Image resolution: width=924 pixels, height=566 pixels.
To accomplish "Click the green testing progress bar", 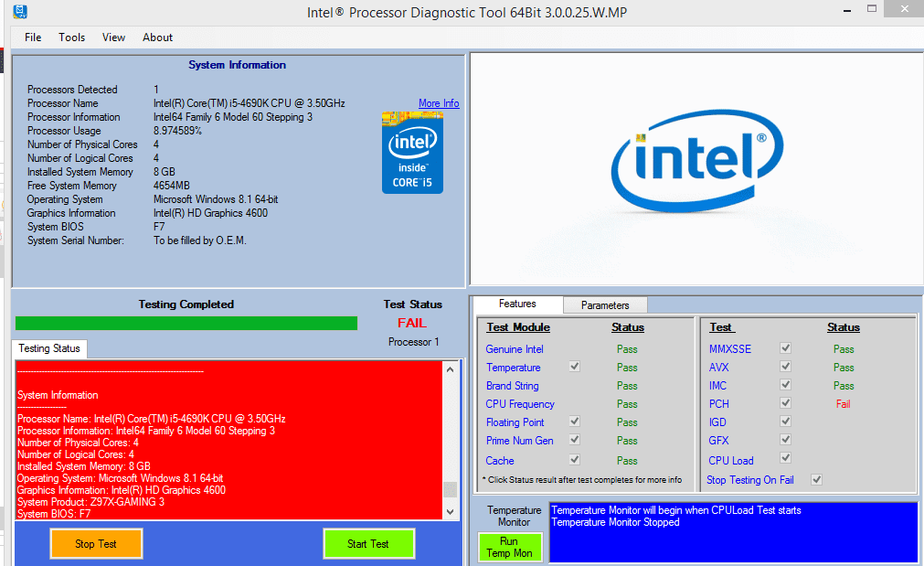I will [x=186, y=323].
